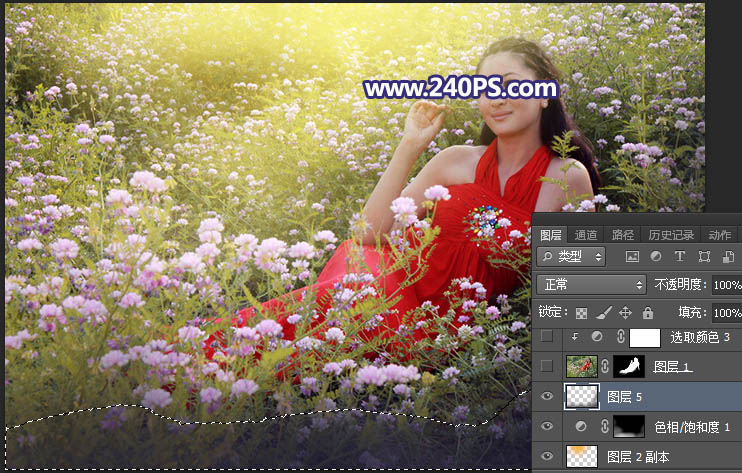
Task: Click the smart object filter icon
Action: pyautogui.click(x=726, y=257)
